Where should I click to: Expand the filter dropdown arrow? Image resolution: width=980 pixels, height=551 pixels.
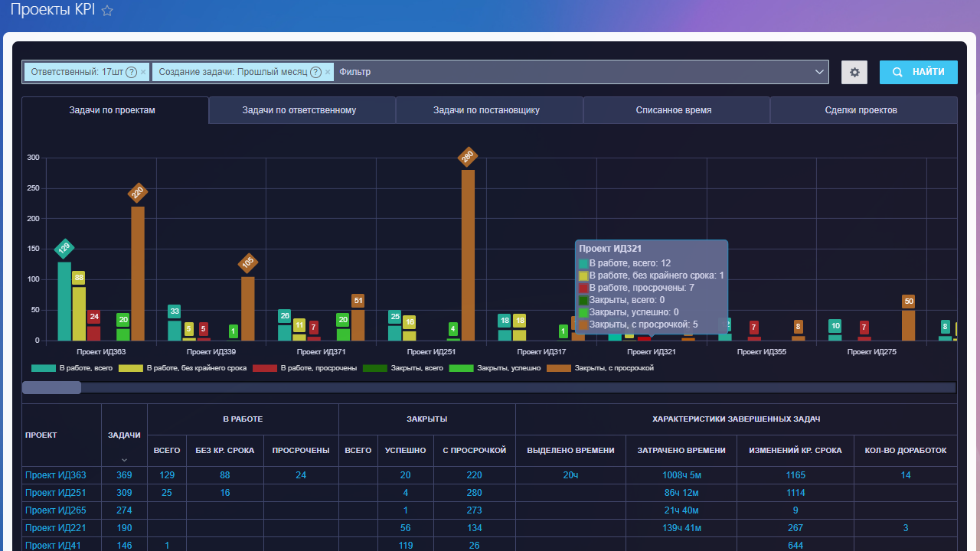(818, 72)
